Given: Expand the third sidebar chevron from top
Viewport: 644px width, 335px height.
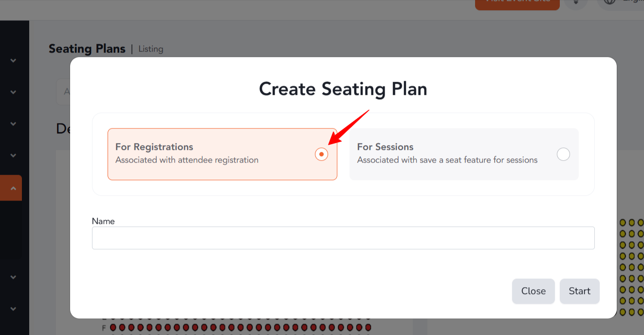Looking at the screenshot, I should (x=13, y=124).
